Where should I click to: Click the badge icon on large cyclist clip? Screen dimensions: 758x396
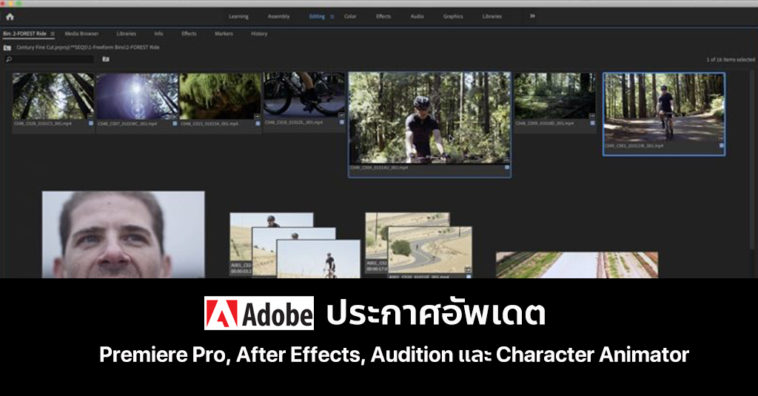point(507,167)
